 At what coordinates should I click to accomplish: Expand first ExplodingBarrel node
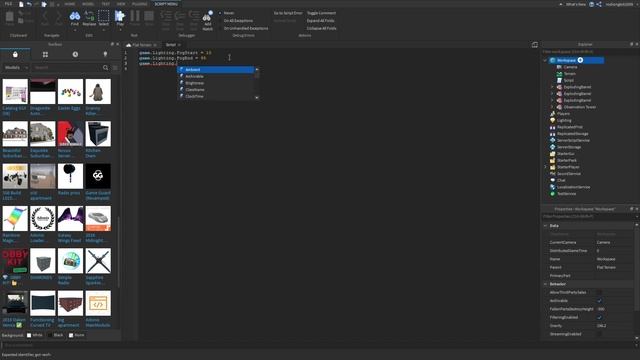point(552,87)
